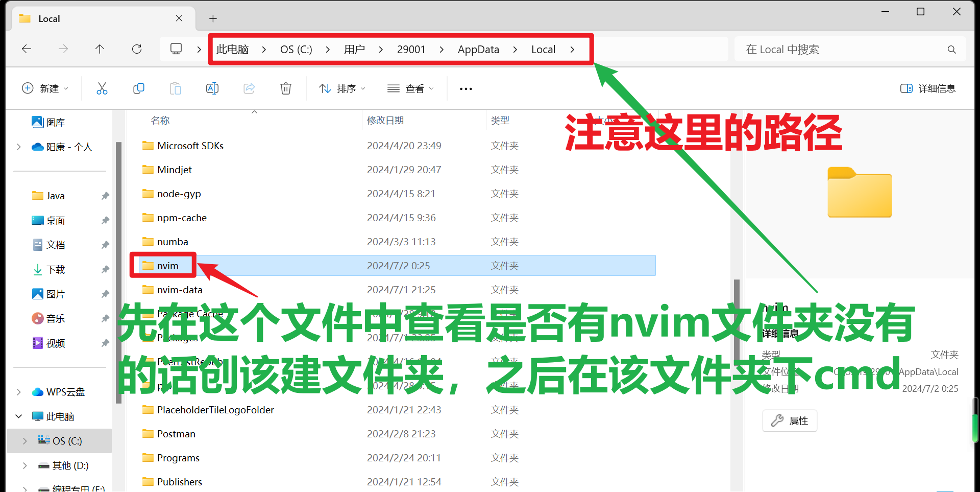Navigate back to previous folder
This screenshot has height=492, width=980.
pos(27,49)
